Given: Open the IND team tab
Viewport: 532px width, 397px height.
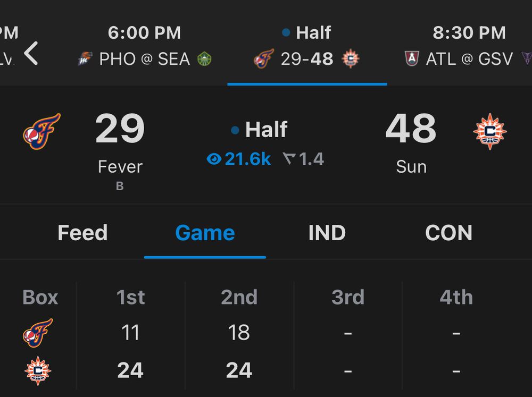Looking at the screenshot, I should (x=326, y=233).
